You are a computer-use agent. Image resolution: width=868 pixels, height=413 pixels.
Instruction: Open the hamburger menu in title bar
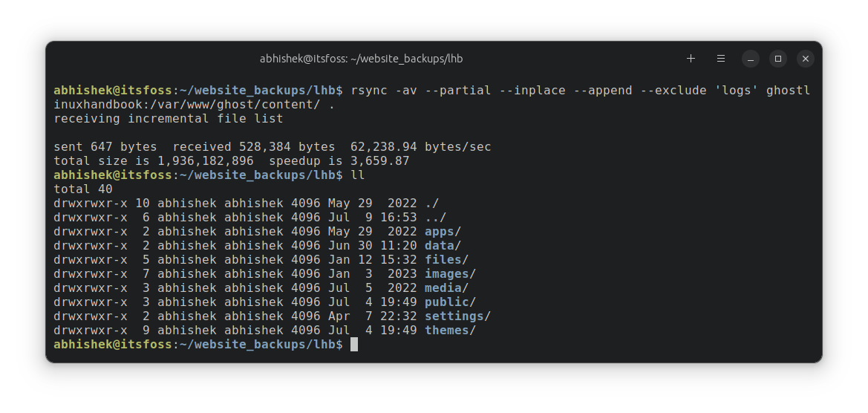pyautogui.click(x=721, y=58)
